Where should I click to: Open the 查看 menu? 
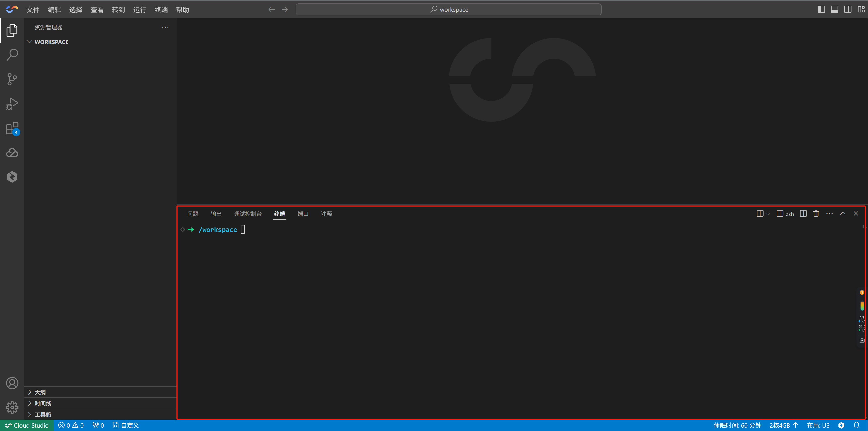97,10
